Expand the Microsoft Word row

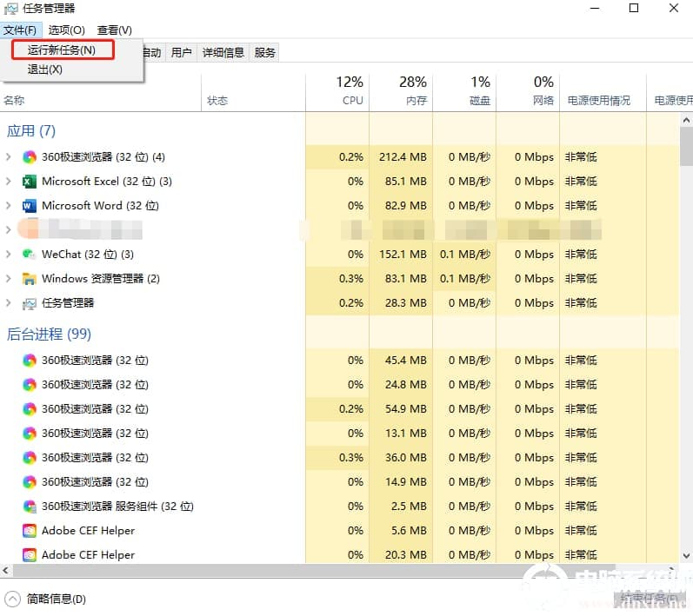click(9, 205)
